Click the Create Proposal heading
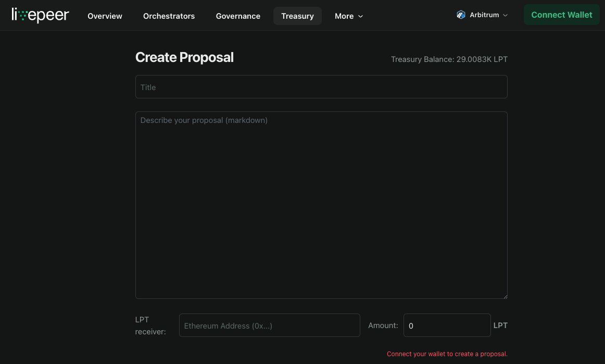 (184, 57)
